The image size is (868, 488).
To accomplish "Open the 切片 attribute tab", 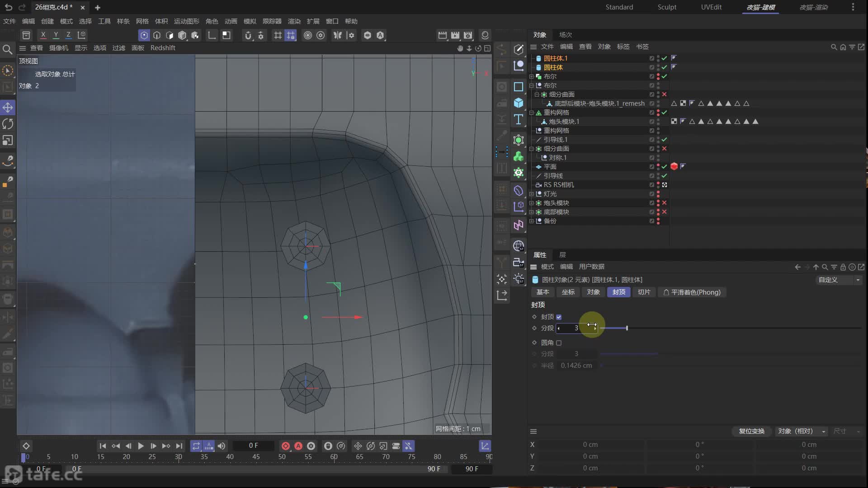I will point(644,292).
